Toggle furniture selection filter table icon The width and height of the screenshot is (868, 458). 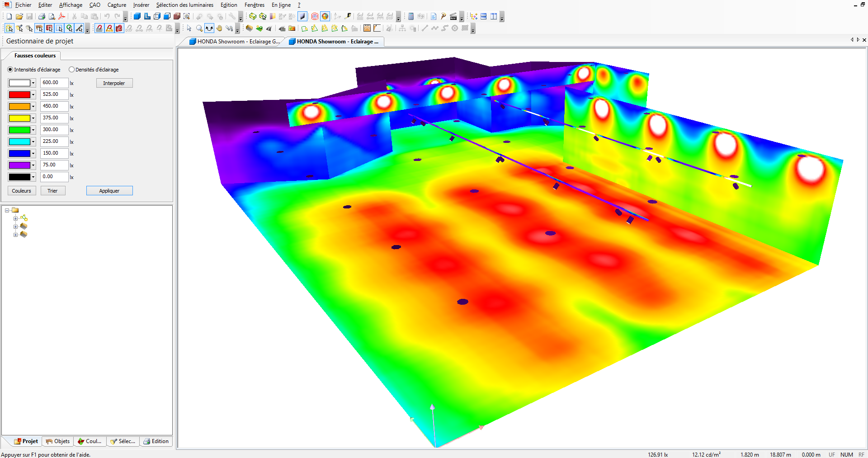tap(39, 28)
